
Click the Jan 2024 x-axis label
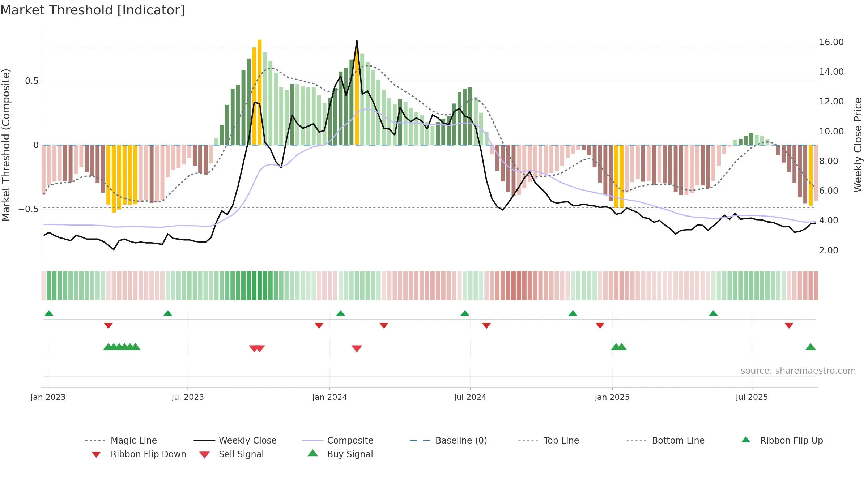pyautogui.click(x=330, y=397)
